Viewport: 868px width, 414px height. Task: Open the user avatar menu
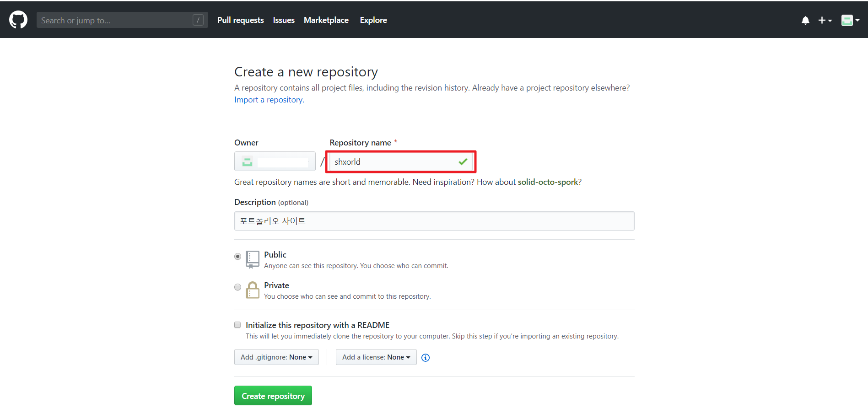coord(850,20)
